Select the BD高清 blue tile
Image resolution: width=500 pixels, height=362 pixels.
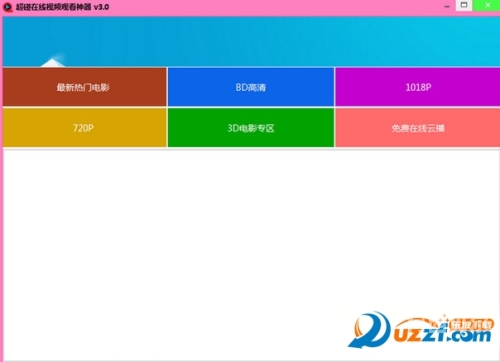pos(251,87)
